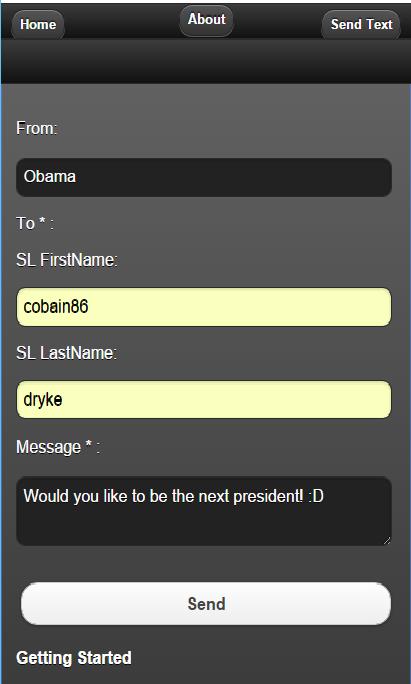411x684 pixels.
Task: Click the "To * :" label
Action: pos(35,223)
